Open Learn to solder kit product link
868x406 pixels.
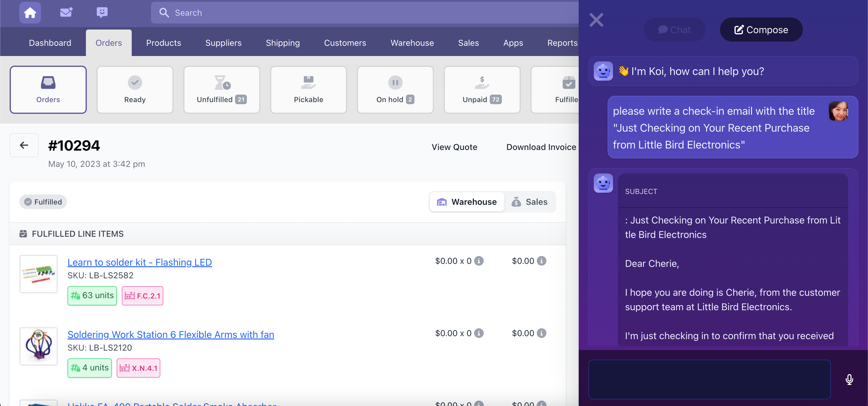click(x=140, y=262)
